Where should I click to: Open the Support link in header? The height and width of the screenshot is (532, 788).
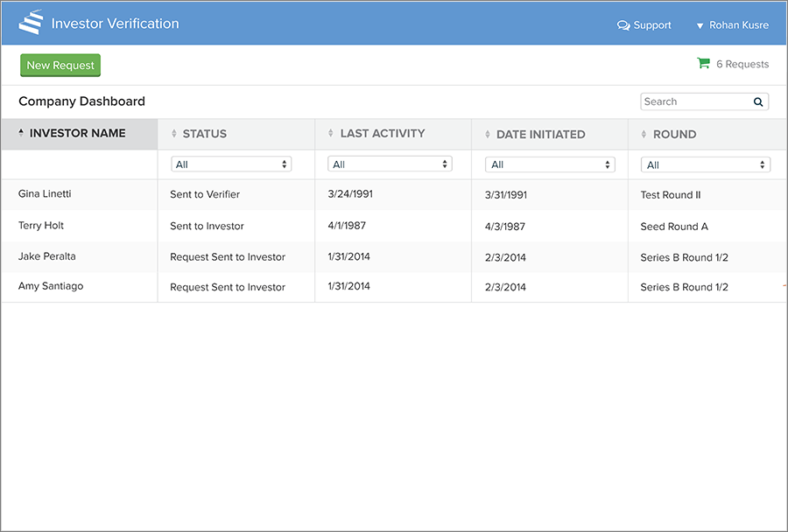coord(651,25)
